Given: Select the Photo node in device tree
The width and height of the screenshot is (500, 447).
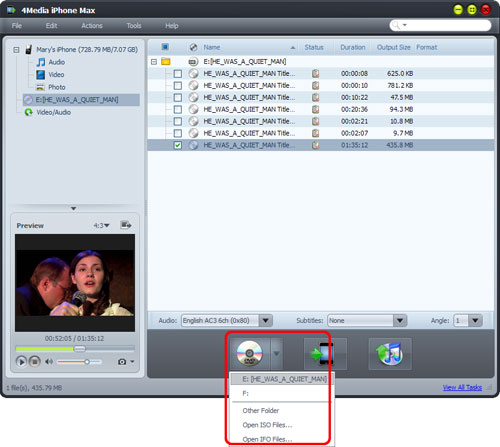Looking at the screenshot, I should pos(56,87).
